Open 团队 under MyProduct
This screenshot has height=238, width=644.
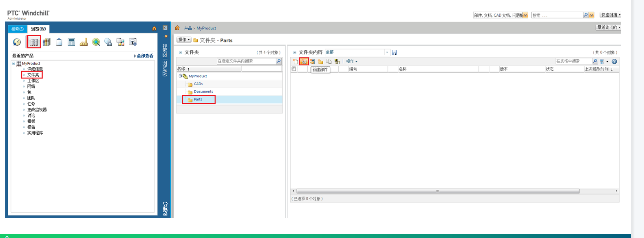31,98
